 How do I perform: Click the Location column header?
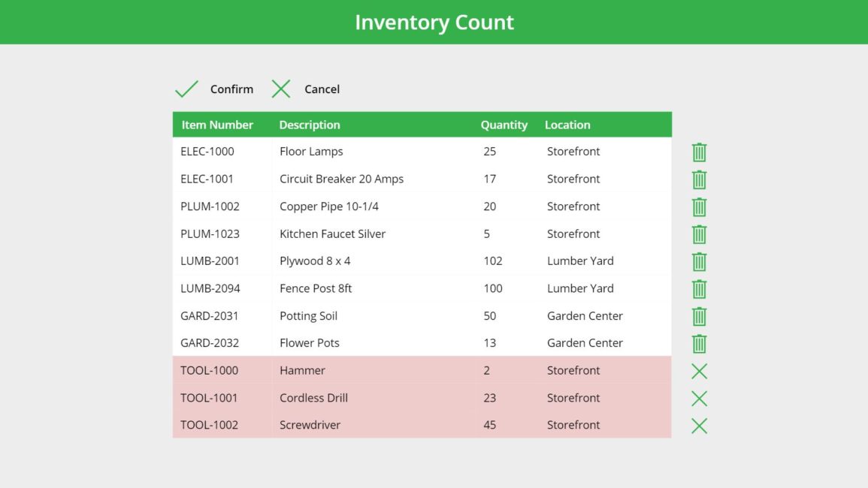tap(567, 125)
